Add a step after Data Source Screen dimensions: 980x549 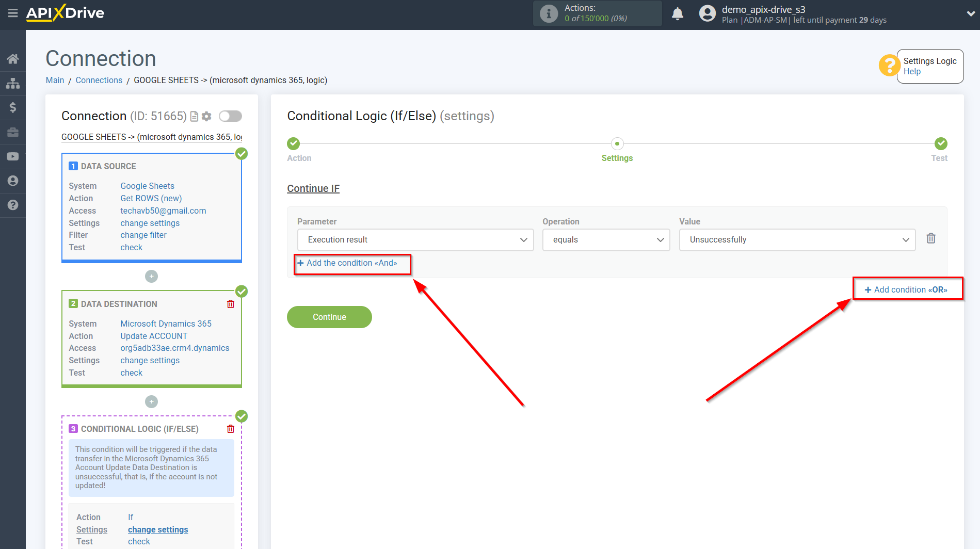pyautogui.click(x=151, y=277)
